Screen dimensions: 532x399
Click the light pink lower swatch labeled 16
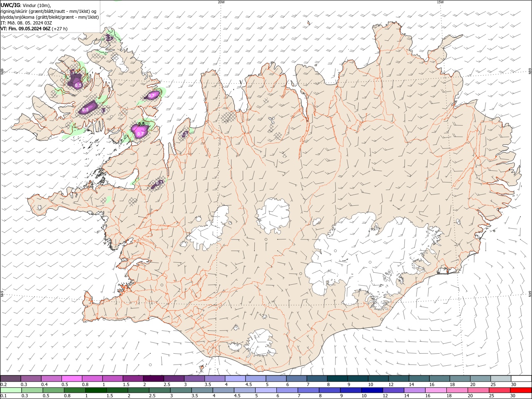click(436, 390)
